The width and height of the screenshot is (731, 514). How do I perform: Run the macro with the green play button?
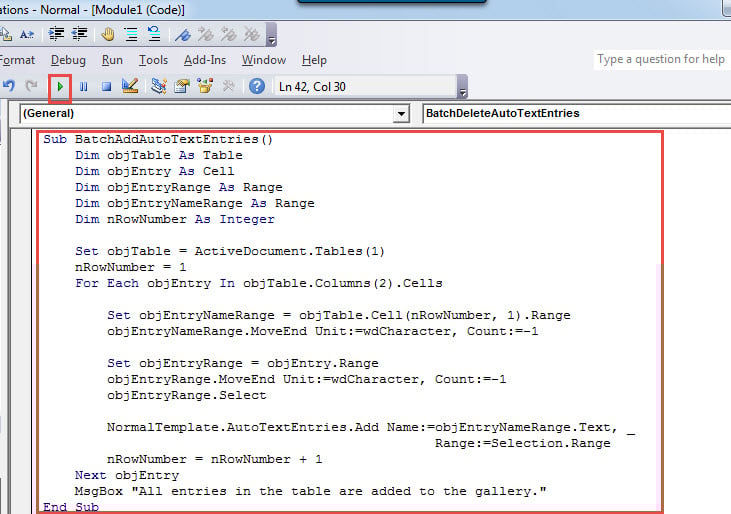(61, 86)
